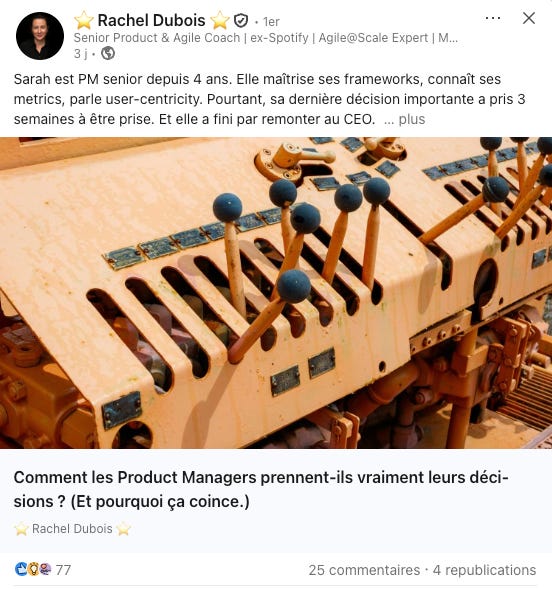552x589 pixels.
Task: Open the three-dots post options menu
Action: tap(492, 18)
